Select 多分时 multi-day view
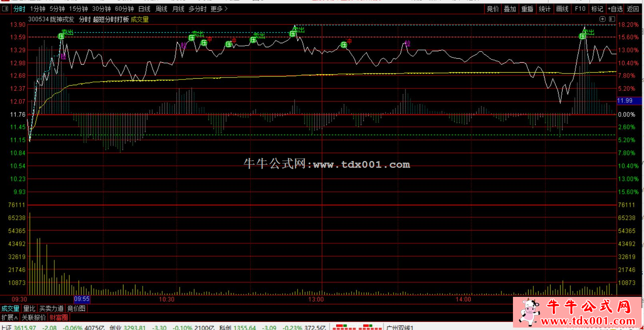Viewport: 644px width, 330px height. 198,9
